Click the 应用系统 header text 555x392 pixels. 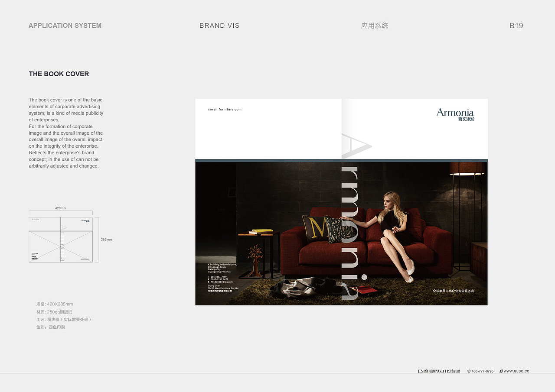click(x=375, y=26)
